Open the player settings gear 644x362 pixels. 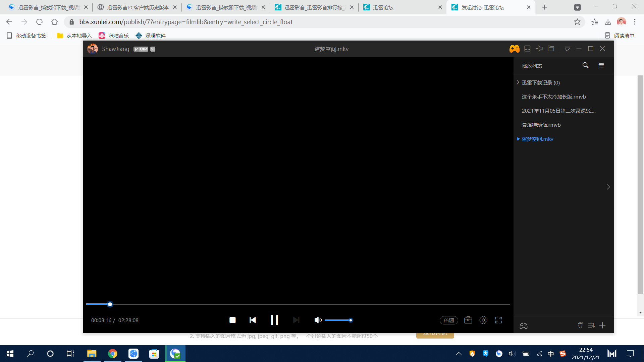tap(483, 320)
